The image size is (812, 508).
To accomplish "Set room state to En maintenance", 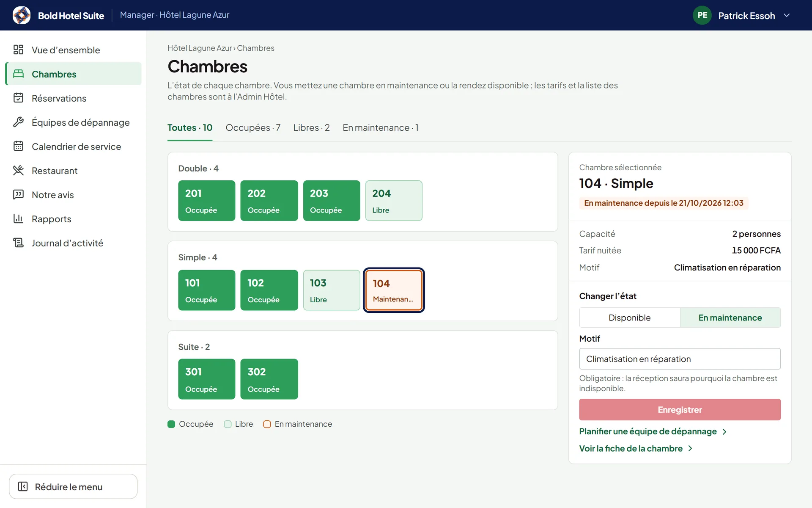I will click(730, 317).
